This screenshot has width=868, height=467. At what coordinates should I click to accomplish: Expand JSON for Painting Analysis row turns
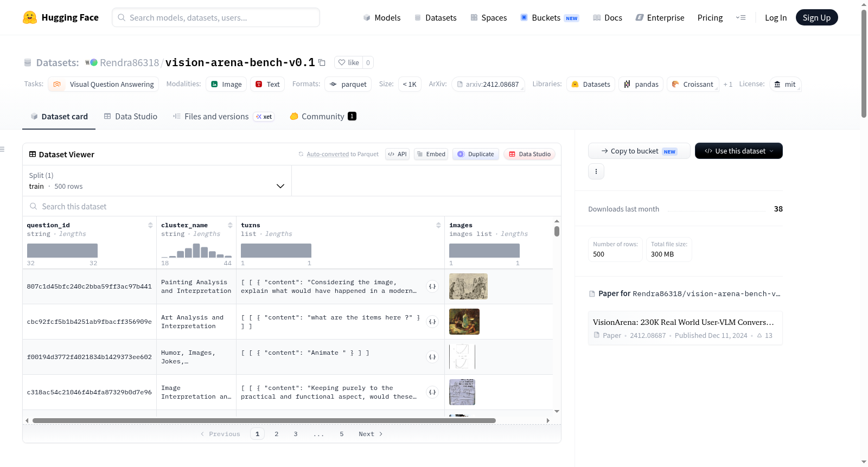pos(432,286)
